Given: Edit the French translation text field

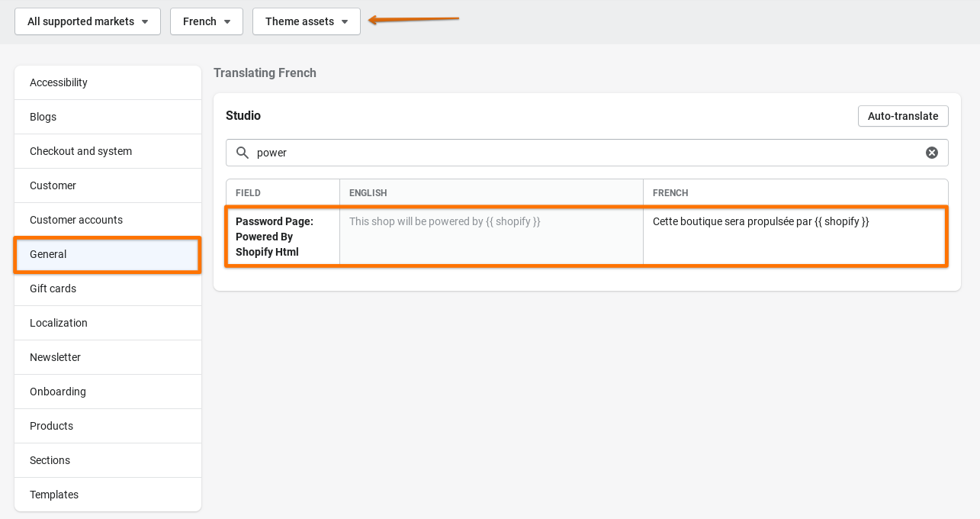Looking at the screenshot, I should (793, 237).
